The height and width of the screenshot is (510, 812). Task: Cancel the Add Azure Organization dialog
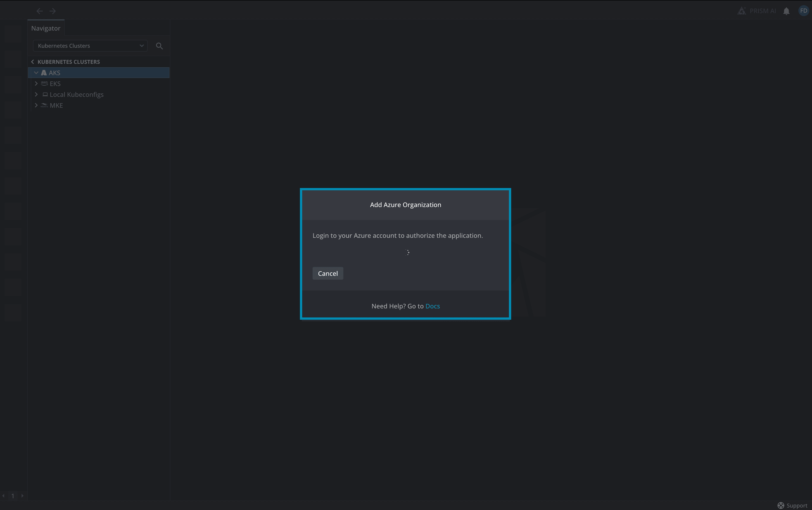[x=328, y=273]
